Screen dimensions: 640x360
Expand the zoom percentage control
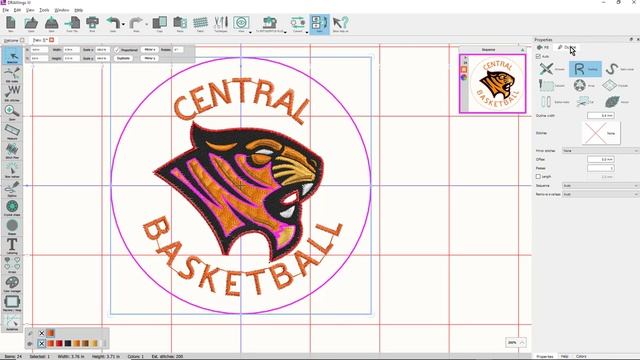coord(522,342)
